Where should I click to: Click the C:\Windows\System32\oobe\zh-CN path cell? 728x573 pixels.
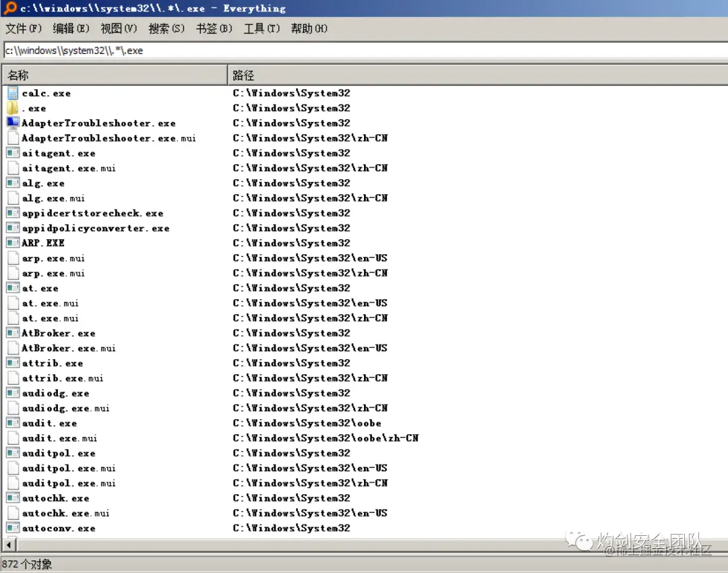(326, 438)
